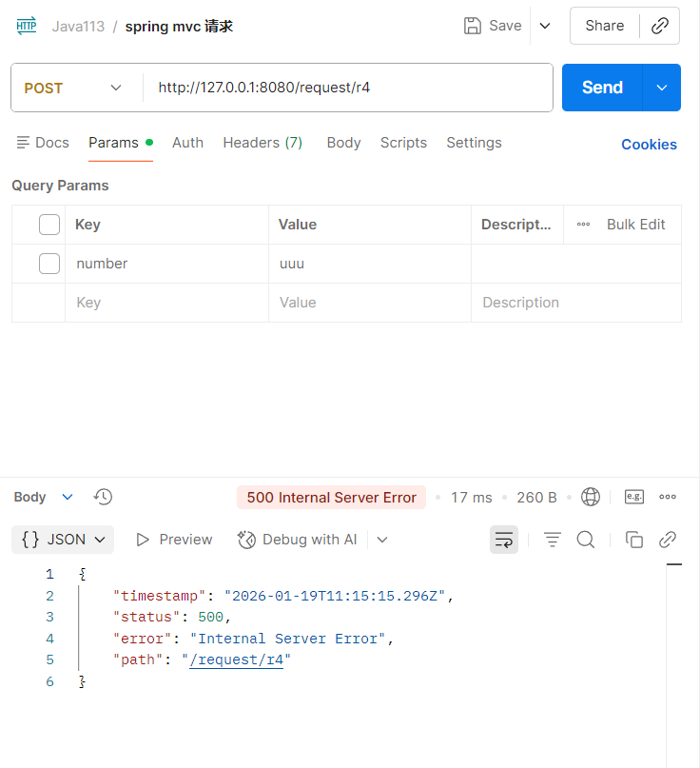Click the filter response icon
700x768 pixels.
(x=553, y=540)
